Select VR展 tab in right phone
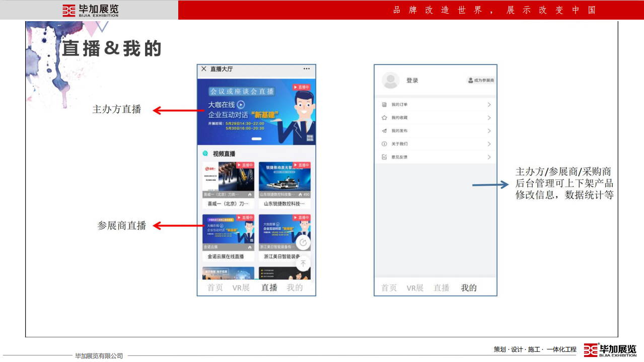Viewport: 644px width, 362px height. 415,288
